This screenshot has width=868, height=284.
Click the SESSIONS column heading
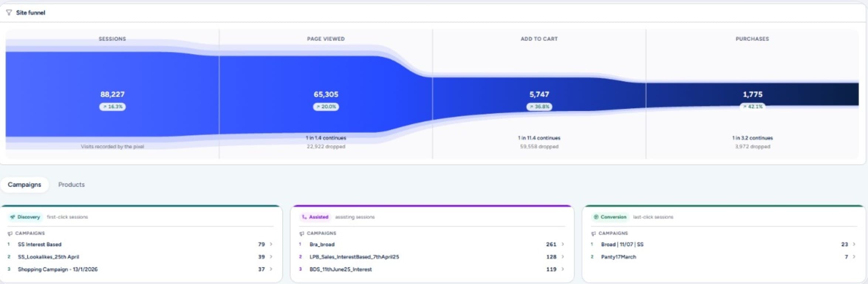pos(112,39)
